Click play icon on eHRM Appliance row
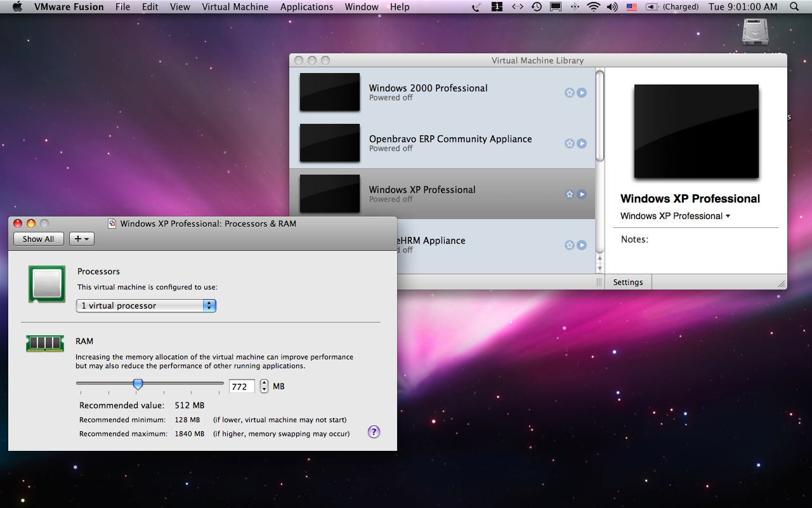 [582, 245]
